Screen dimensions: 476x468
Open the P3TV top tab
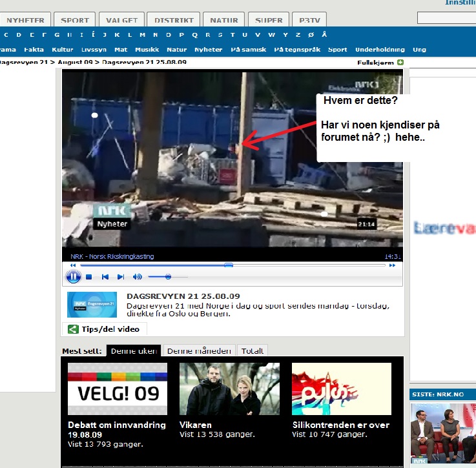point(309,20)
